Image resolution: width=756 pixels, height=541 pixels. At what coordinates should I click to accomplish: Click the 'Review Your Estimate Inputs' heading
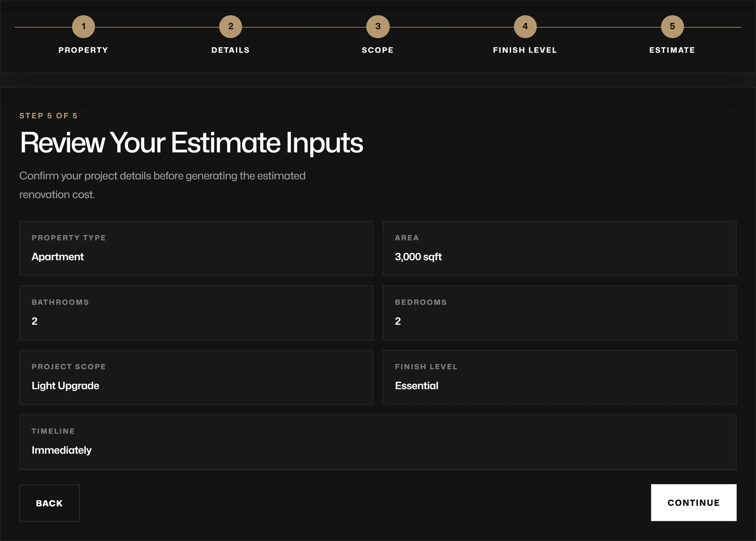[192, 143]
